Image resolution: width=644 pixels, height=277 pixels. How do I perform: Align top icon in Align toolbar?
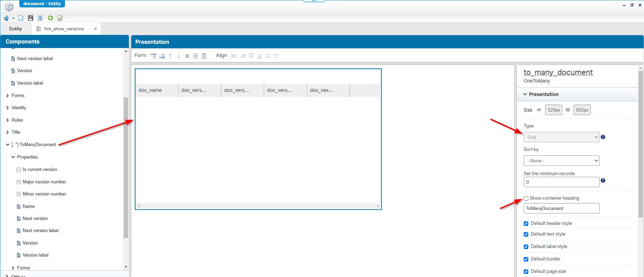(251, 56)
